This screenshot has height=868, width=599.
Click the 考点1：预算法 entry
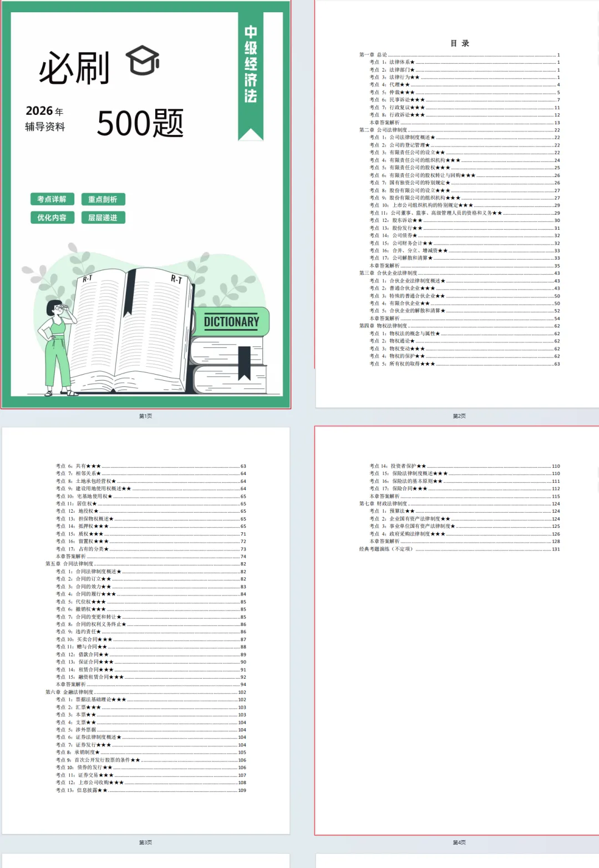465,511
